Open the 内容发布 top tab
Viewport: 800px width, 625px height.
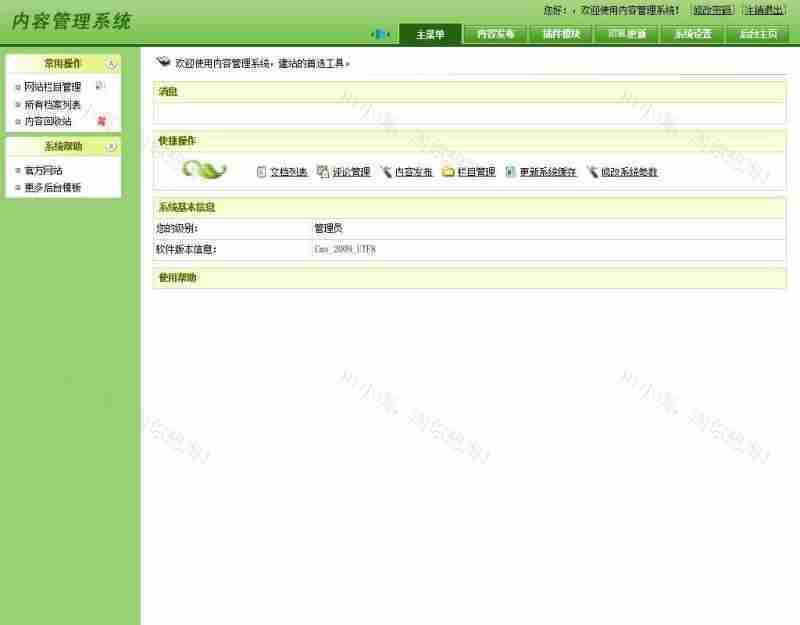[495, 34]
